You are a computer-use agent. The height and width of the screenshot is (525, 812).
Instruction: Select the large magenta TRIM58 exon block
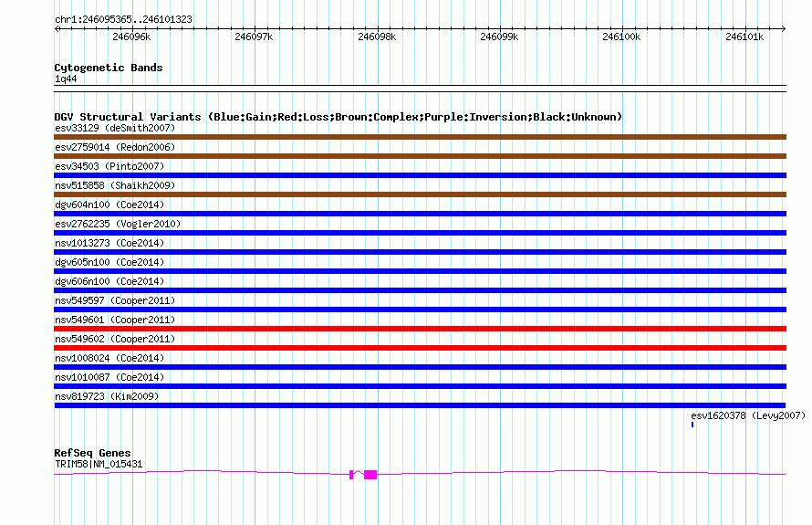[370, 475]
